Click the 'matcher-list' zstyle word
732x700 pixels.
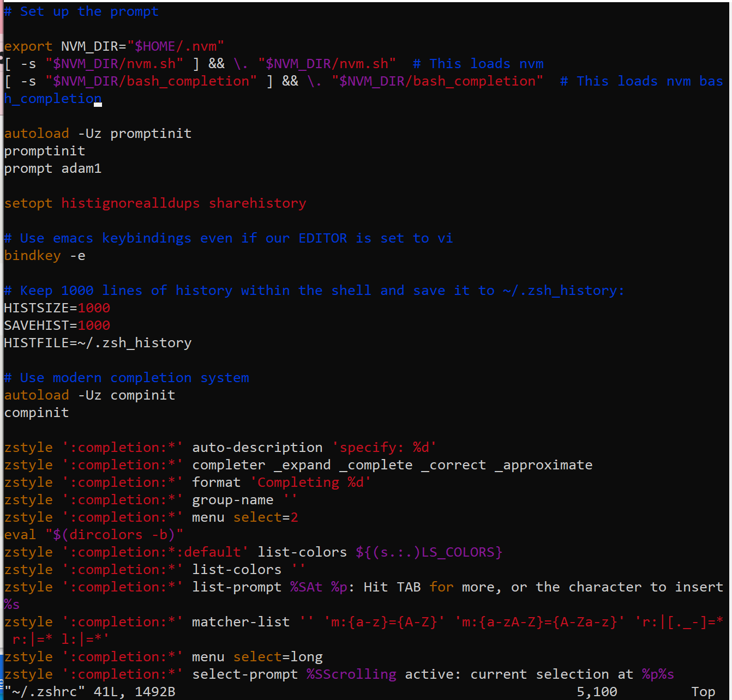pos(241,622)
